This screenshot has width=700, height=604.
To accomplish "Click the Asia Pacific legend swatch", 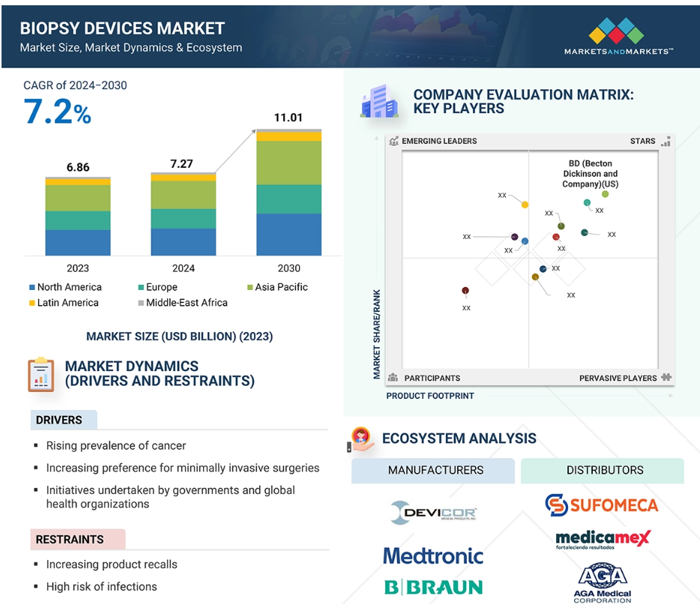I will [x=250, y=287].
